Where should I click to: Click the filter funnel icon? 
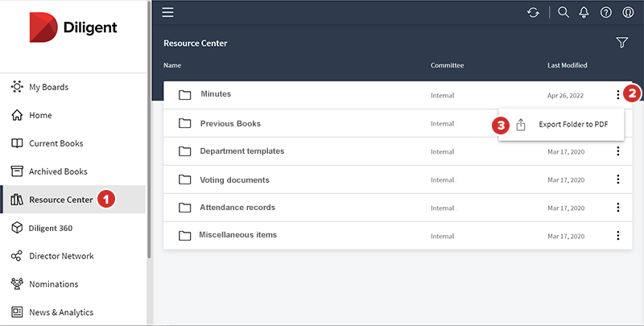click(621, 43)
